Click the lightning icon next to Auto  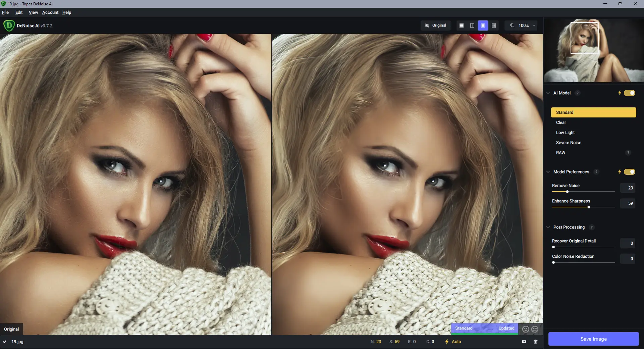click(447, 342)
